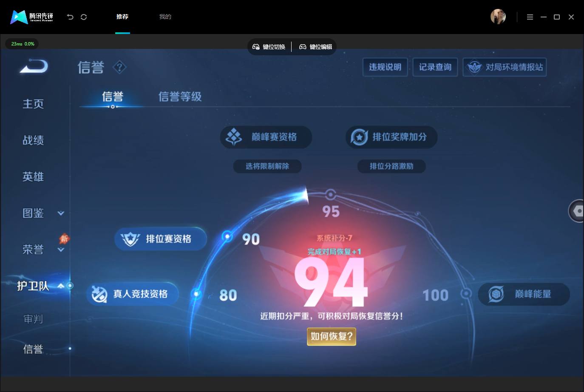Image resolution: width=584 pixels, height=392 pixels.
Task: Return using the in-game back arrow
Action: (34, 66)
